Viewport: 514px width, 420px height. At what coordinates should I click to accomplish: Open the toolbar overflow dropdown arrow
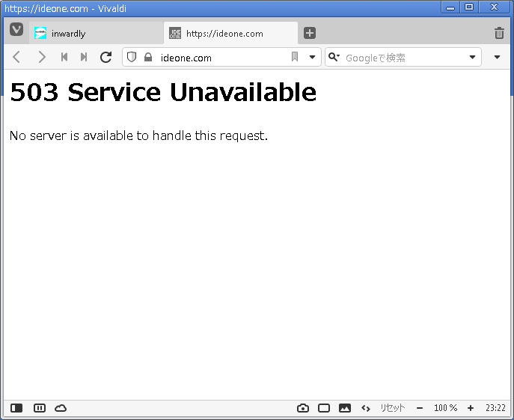point(497,57)
